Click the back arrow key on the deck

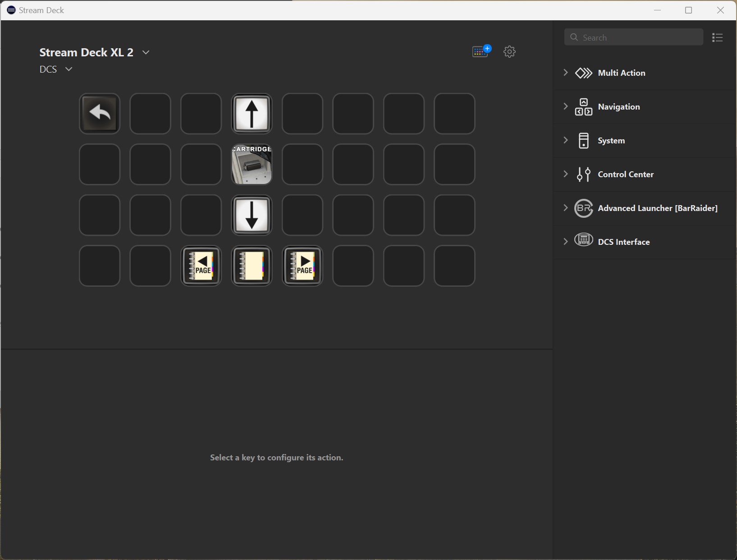click(x=100, y=114)
